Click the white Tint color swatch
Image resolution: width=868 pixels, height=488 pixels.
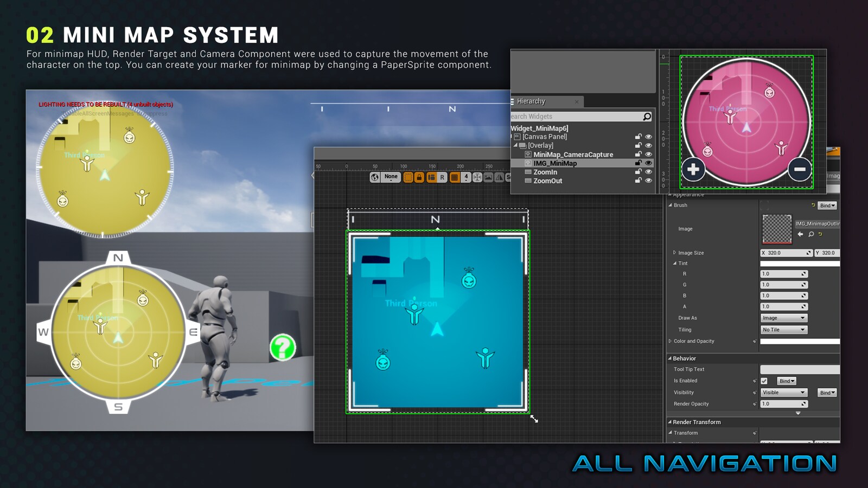[799, 264]
